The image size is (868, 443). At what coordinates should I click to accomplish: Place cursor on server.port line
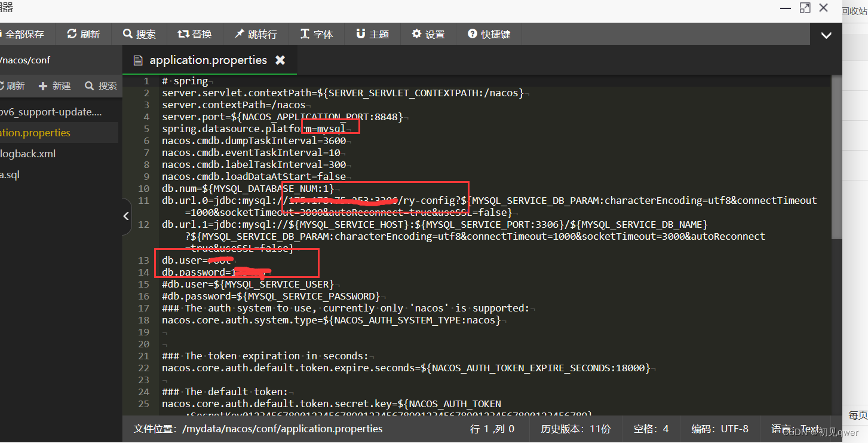283,117
